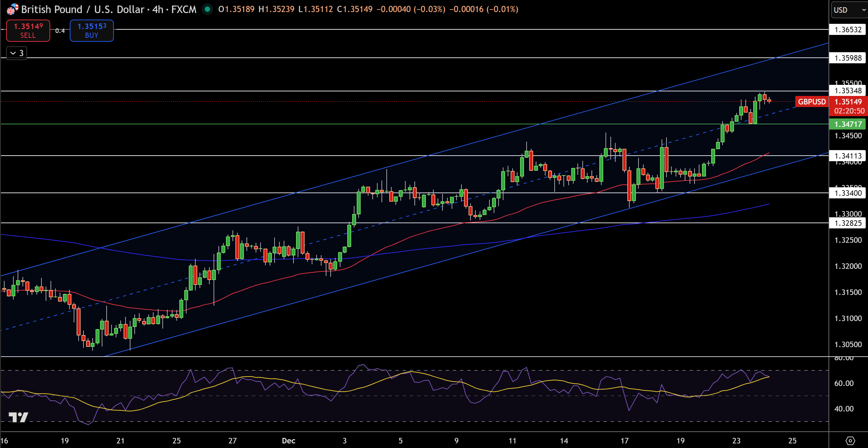Click the 1.36532 price level label
The width and height of the screenshot is (868, 448).
pyautogui.click(x=847, y=30)
